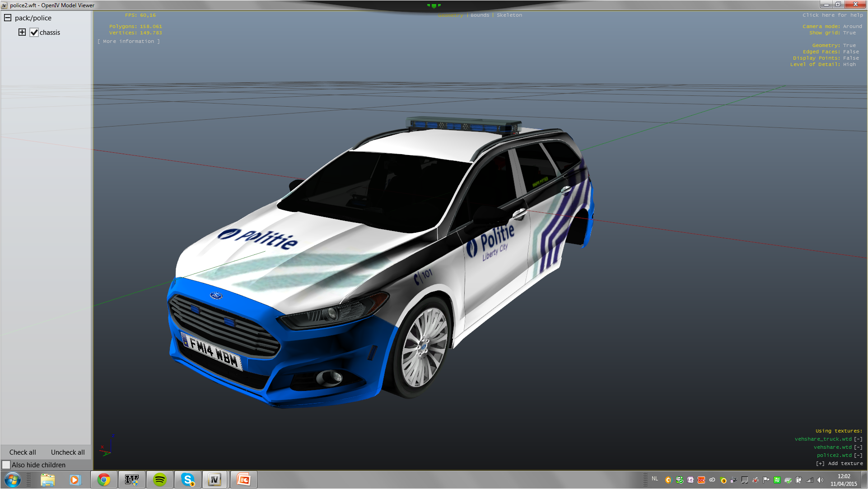Toggle Edged Faces setting
868x489 pixels.
[x=831, y=52]
